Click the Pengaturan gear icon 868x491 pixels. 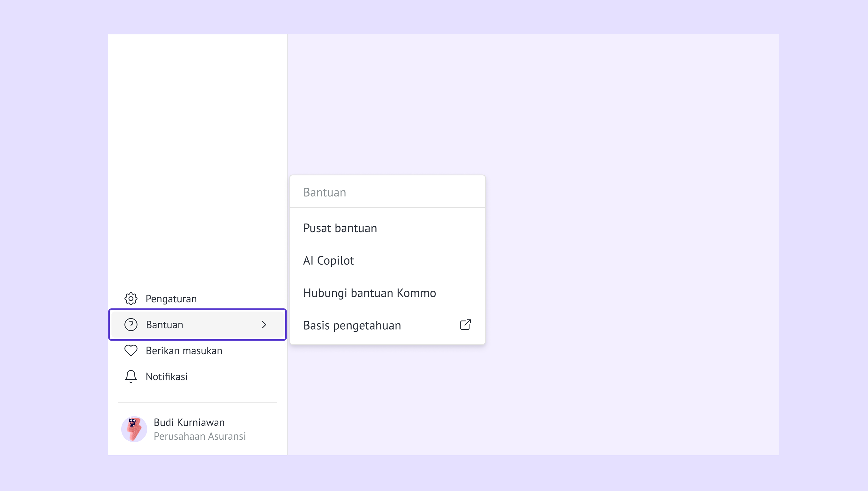click(x=131, y=298)
